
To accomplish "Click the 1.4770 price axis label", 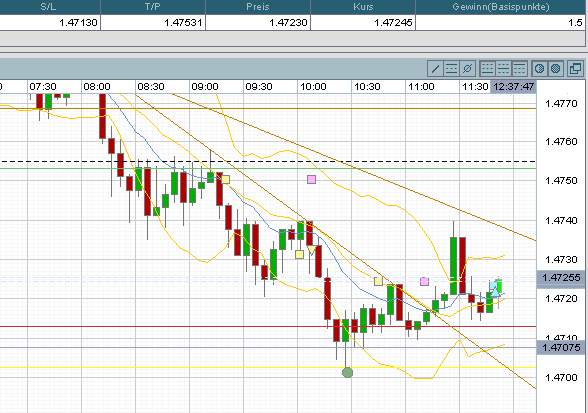I will coord(561,104).
